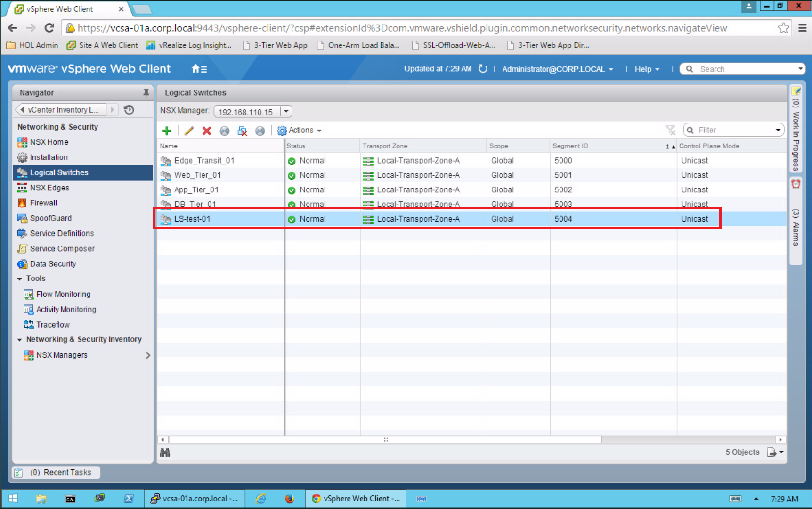Open the NSX Manager 192.168.110.15 dropdown
The width and height of the screenshot is (812, 509).
point(286,111)
